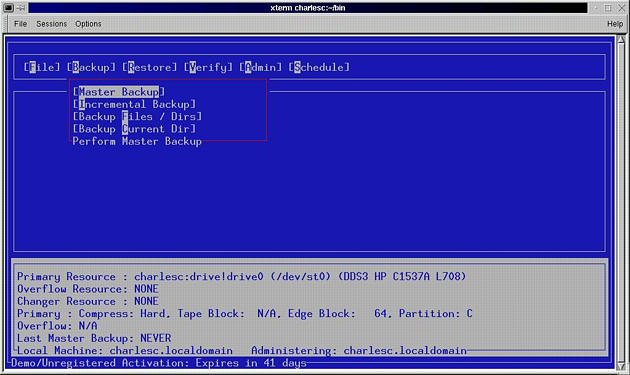
Task: Open the File menu in xterm menubar
Action: pyautogui.click(x=20, y=24)
